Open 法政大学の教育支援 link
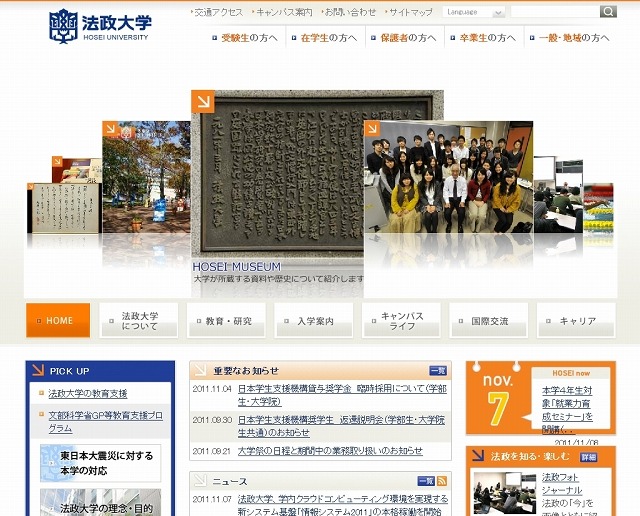This screenshot has width=640, height=516. (x=88, y=394)
